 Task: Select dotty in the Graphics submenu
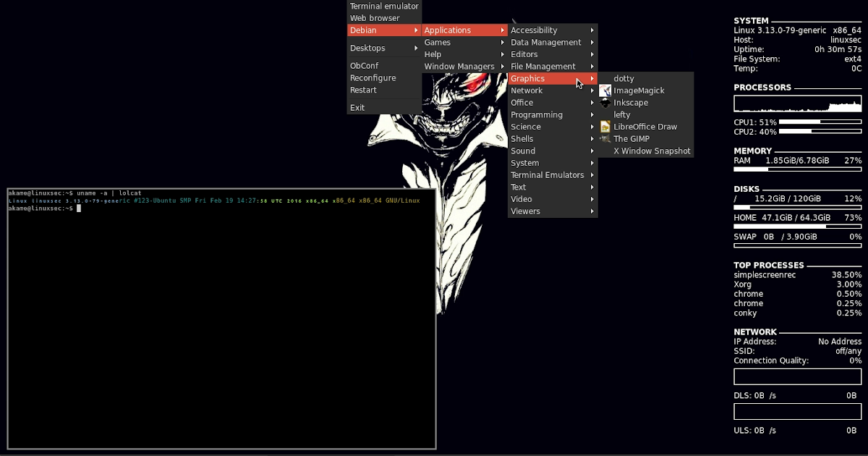pos(623,78)
